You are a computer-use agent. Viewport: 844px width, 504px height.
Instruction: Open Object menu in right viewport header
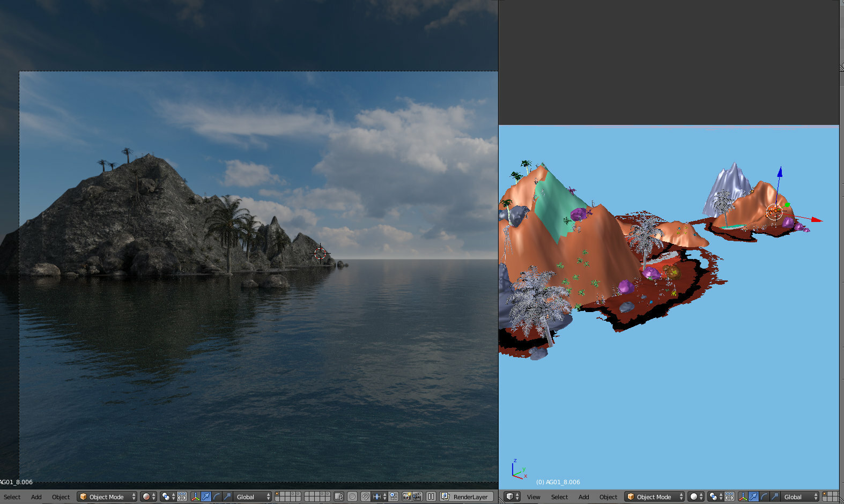click(609, 497)
